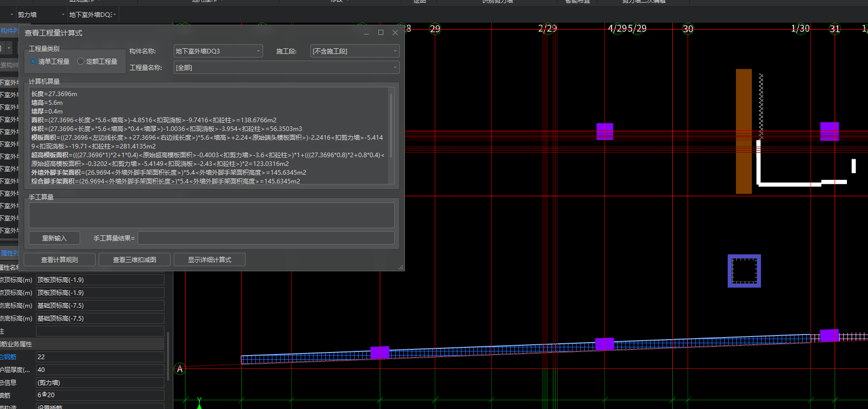The height and width of the screenshot is (409, 868).
Task: Minimize the 查看工程量计算式 dialog
Action: (366, 32)
